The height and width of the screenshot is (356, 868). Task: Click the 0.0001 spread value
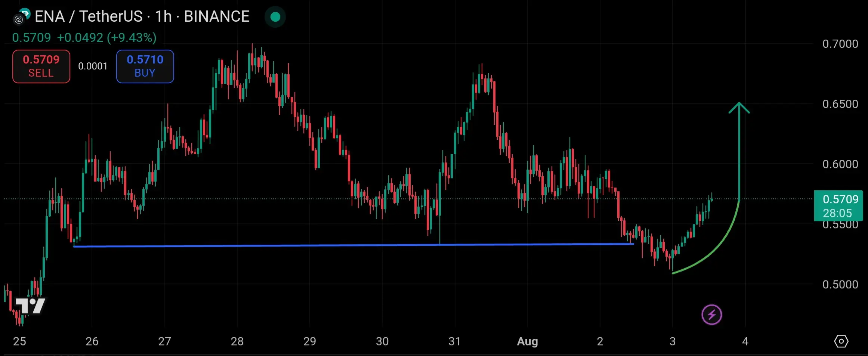(x=93, y=66)
